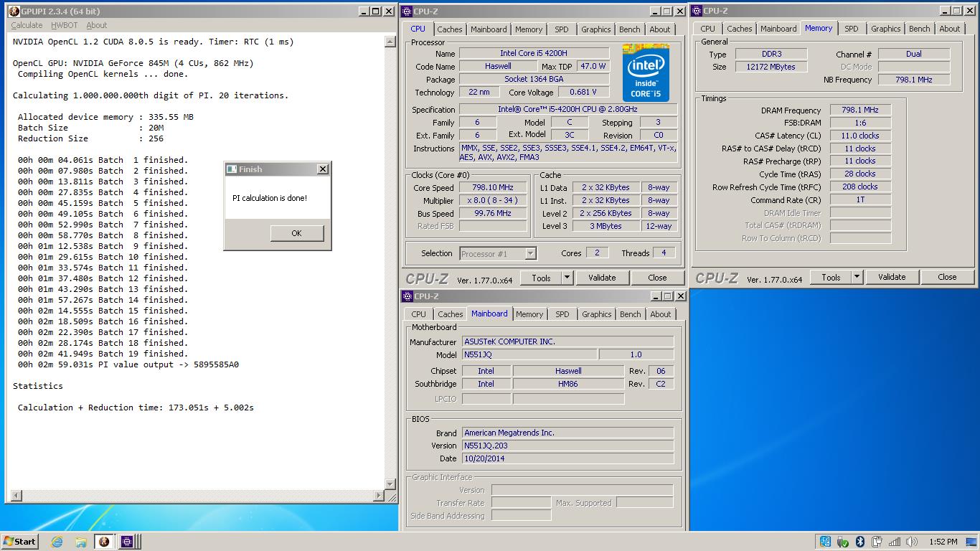Click title icon of CPU-Z CPU window
Viewport: 980px width, 551px height.
tap(407, 11)
